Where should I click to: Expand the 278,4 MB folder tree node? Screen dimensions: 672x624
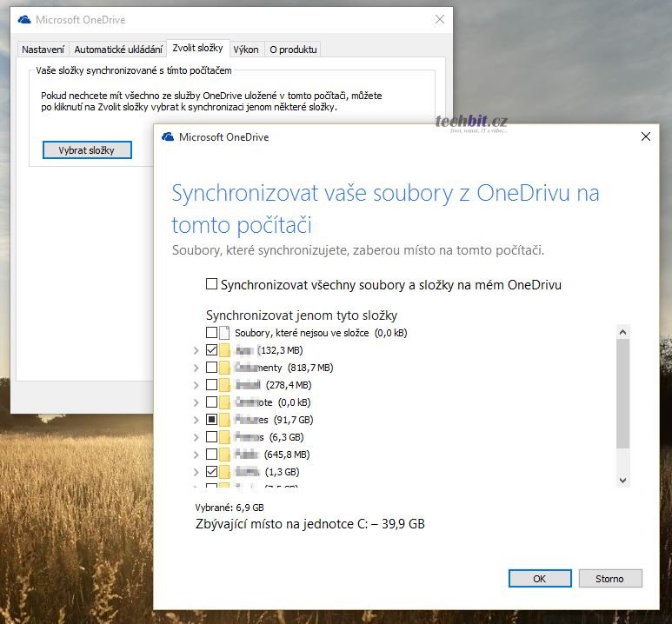[x=196, y=385]
